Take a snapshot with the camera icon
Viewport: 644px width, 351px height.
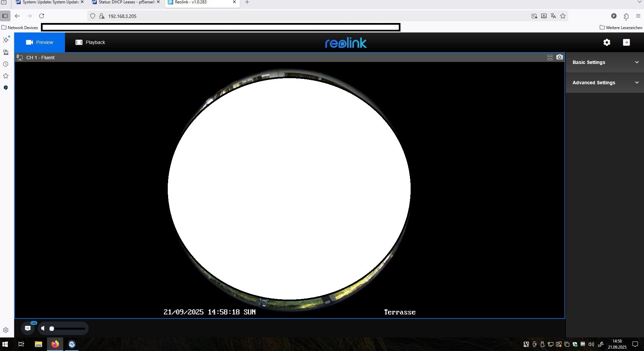coord(559,57)
